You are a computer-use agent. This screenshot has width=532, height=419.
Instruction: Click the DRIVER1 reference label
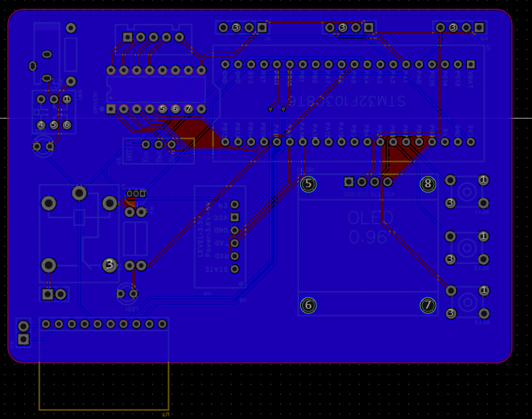95,102
